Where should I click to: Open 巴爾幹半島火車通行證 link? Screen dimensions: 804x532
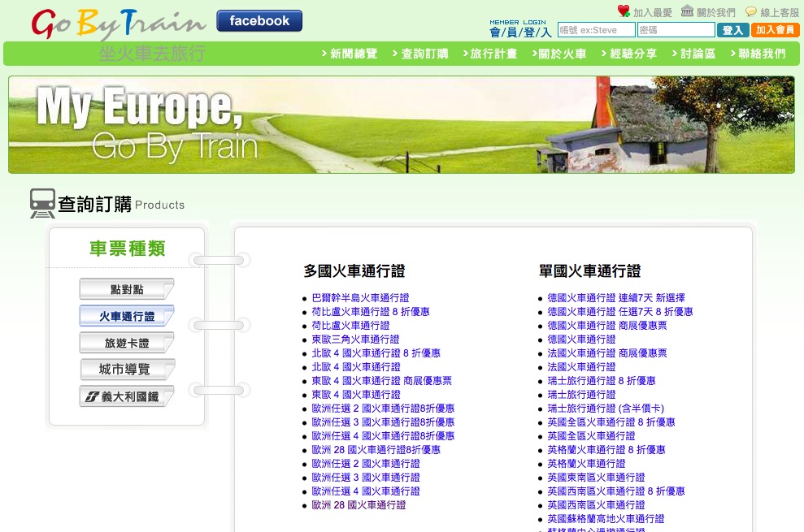(x=360, y=298)
